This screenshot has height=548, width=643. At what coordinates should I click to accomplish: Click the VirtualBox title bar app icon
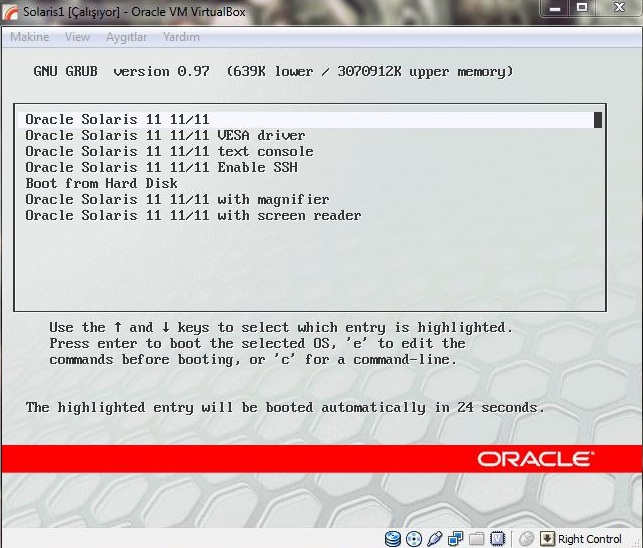[x=10, y=9]
